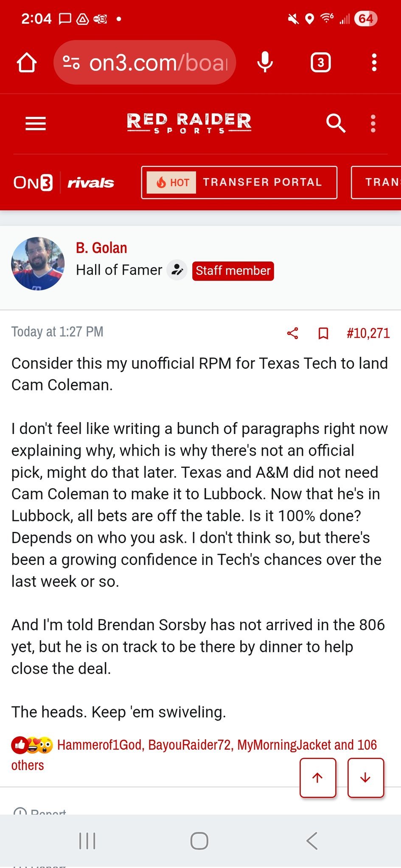Tap the site search magnifier icon
Screen dimensions: 401x868
(x=335, y=124)
